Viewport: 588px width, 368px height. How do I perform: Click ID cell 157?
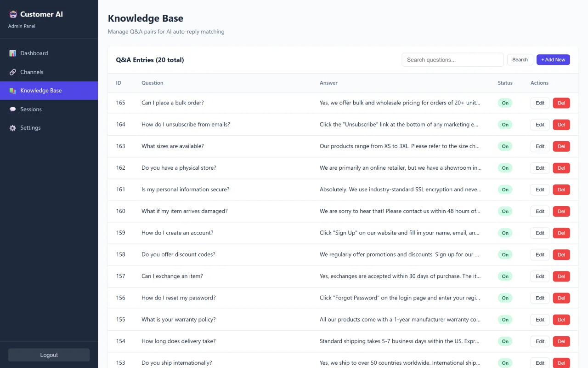(121, 276)
